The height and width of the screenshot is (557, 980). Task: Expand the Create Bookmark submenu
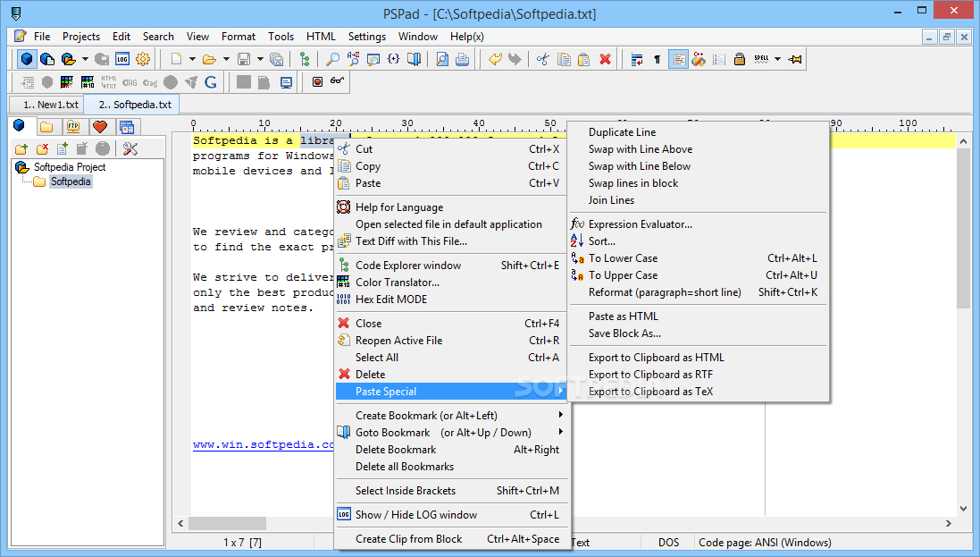pyautogui.click(x=453, y=416)
